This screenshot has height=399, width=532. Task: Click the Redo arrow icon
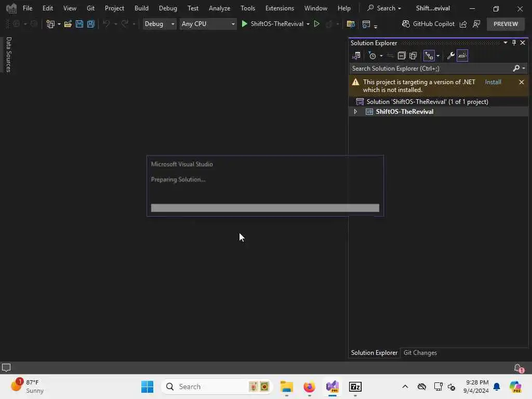pos(125,24)
